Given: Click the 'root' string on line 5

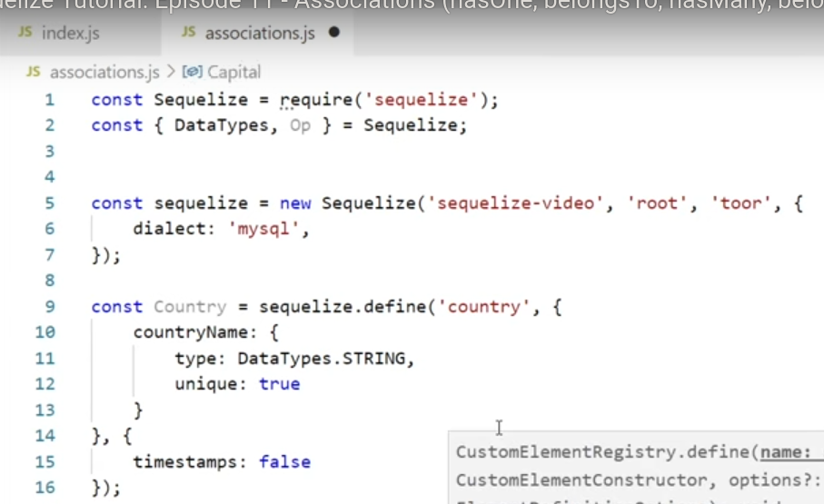Looking at the screenshot, I should 657,203.
